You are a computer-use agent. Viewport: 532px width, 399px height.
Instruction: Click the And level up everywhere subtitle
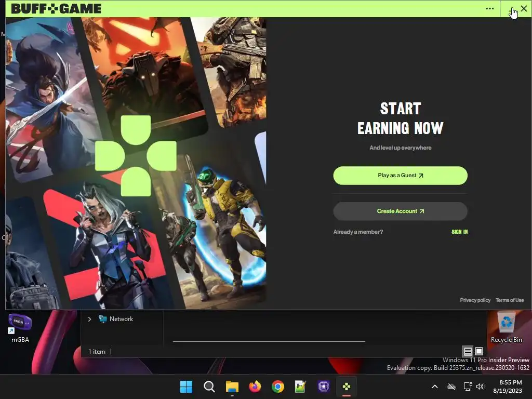[x=401, y=148]
